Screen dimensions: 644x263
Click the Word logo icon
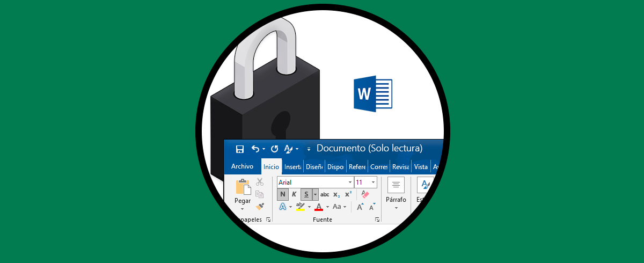[373, 94]
